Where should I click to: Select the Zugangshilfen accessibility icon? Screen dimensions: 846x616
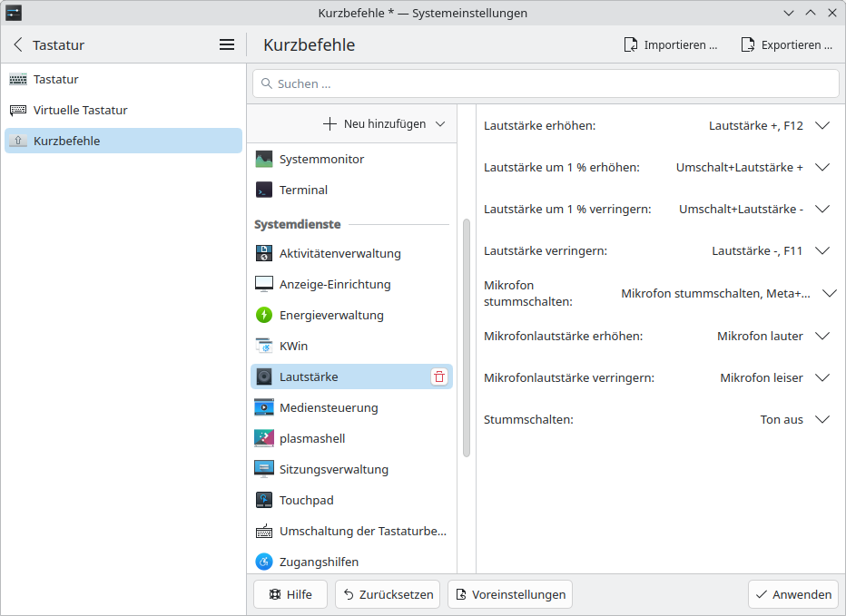pyautogui.click(x=264, y=562)
